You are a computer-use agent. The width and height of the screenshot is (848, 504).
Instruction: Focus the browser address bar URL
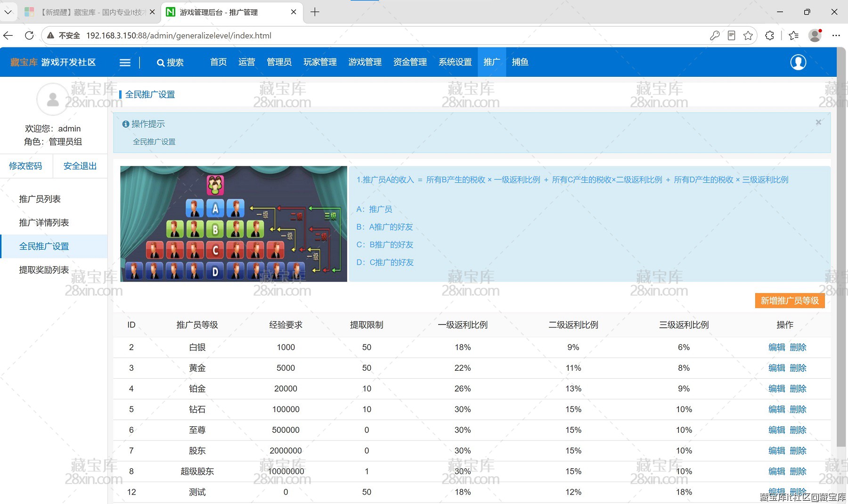[x=179, y=35]
